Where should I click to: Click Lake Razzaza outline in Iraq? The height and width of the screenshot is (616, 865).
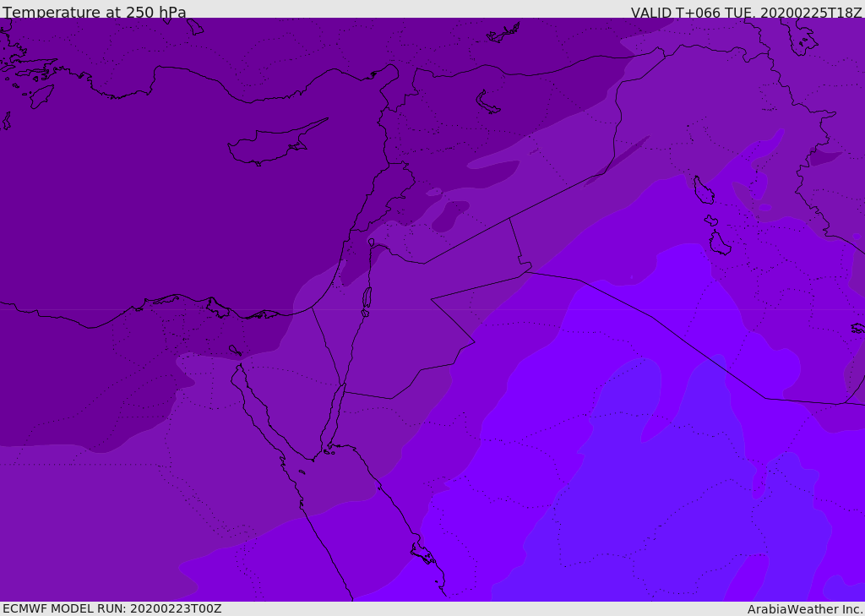click(x=720, y=243)
